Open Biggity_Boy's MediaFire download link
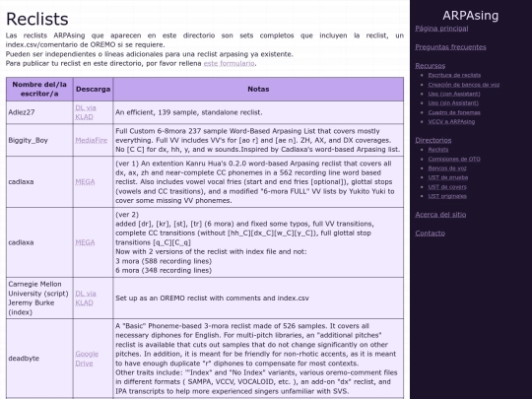 [92, 140]
